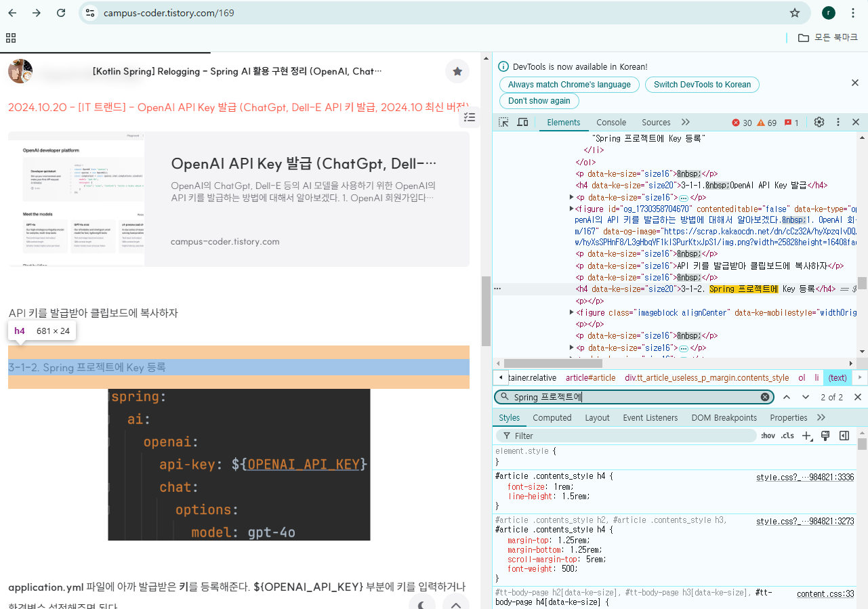Click Always match Chrome's language button
The image size is (868, 609).
pos(569,85)
